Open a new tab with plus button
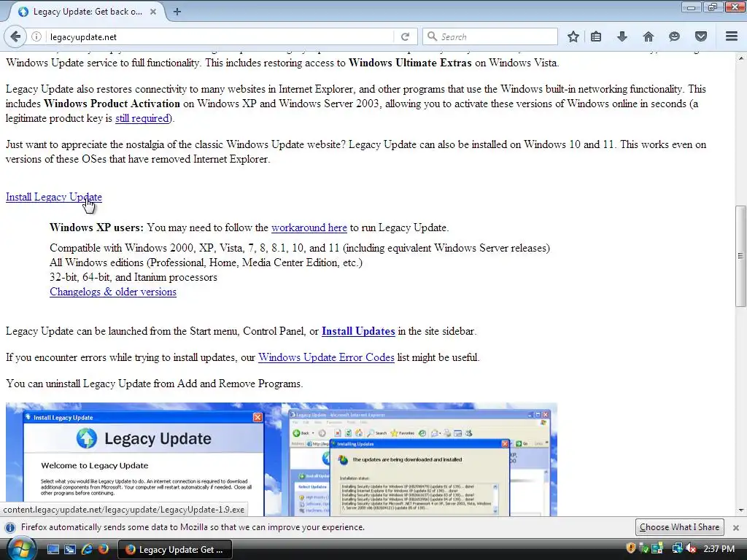 pyautogui.click(x=177, y=12)
